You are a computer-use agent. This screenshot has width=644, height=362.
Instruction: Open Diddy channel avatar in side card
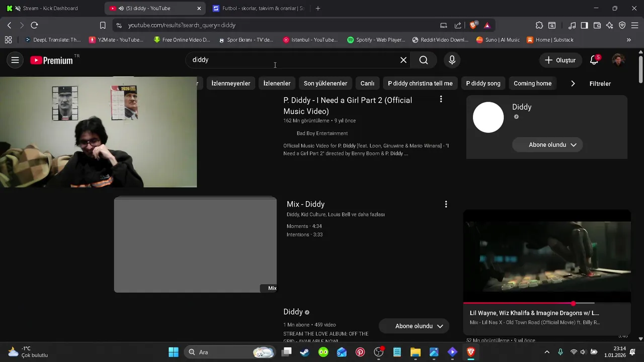pyautogui.click(x=488, y=117)
